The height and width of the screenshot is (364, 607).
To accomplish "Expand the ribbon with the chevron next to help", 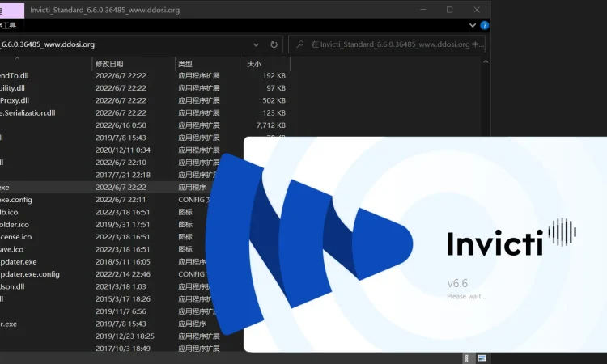I will pos(473,26).
